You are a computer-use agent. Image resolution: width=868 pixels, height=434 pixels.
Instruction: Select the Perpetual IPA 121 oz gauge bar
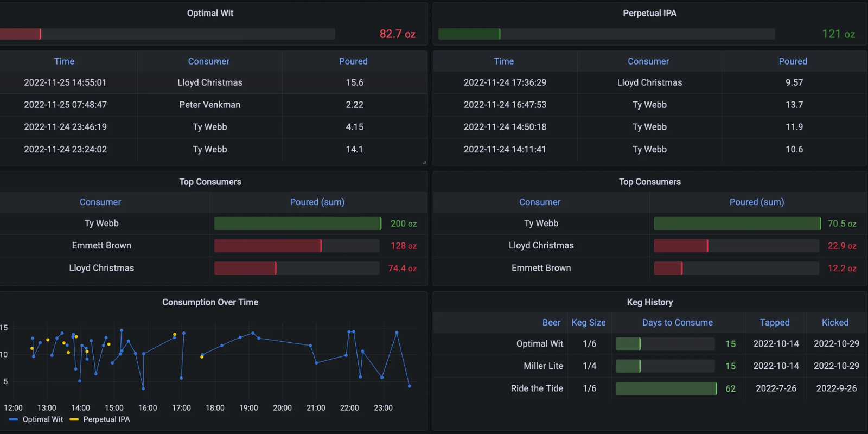click(607, 34)
